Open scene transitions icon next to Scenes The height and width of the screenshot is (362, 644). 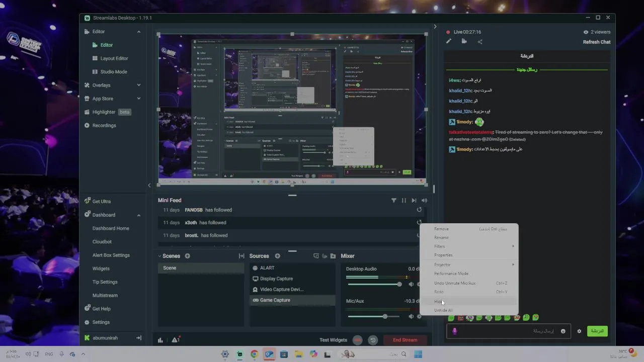[242, 256]
